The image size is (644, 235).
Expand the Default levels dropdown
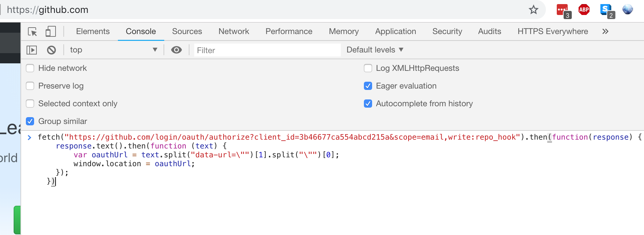pos(375,50)
